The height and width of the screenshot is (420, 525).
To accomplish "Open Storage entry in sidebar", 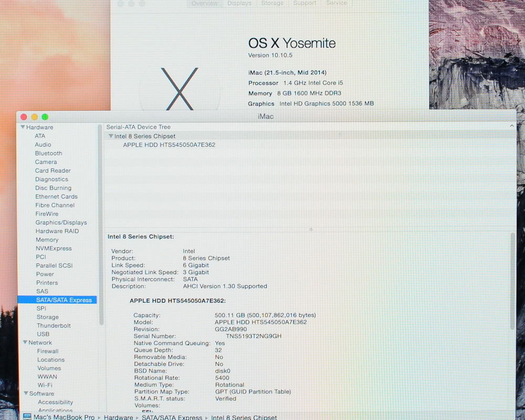I will (48, 317).
